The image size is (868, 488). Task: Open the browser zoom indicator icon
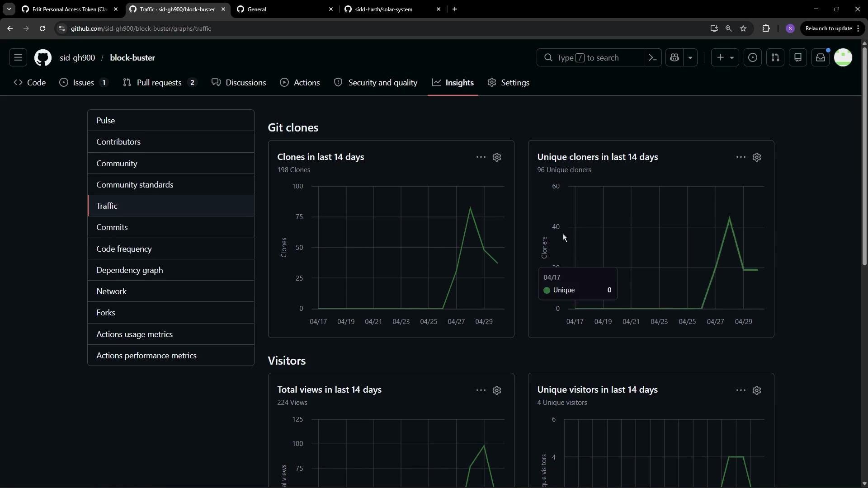[728, 28]
